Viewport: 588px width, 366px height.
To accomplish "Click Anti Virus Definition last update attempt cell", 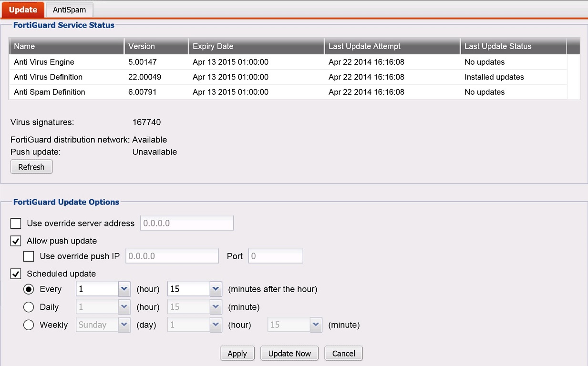I will click(366, 77).
